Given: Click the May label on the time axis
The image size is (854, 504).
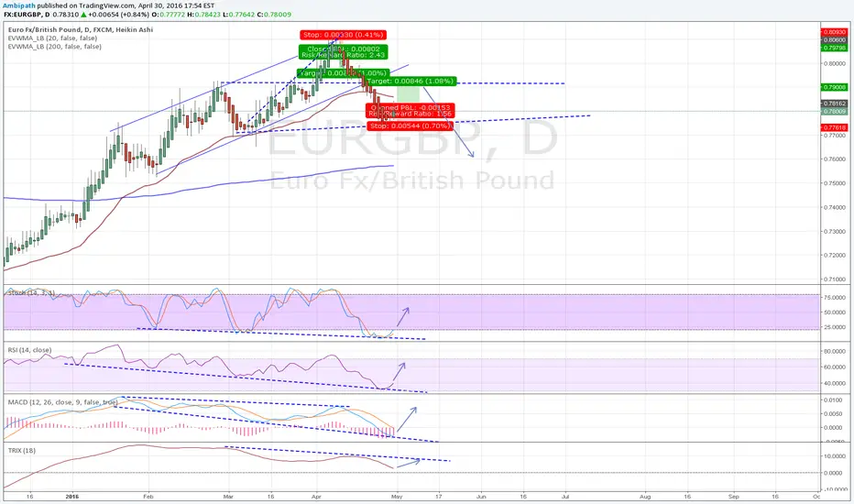Looking at the screenshot, I should point(397,497).
